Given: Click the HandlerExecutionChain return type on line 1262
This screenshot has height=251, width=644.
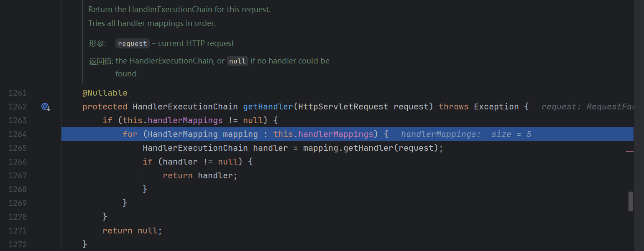Looking at the screenshot, I should coord(185,106).
